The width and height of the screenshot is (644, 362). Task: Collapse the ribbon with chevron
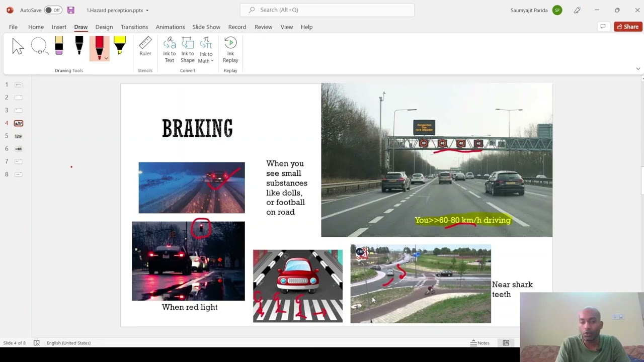pyautogui.click(x=638, y=68)
